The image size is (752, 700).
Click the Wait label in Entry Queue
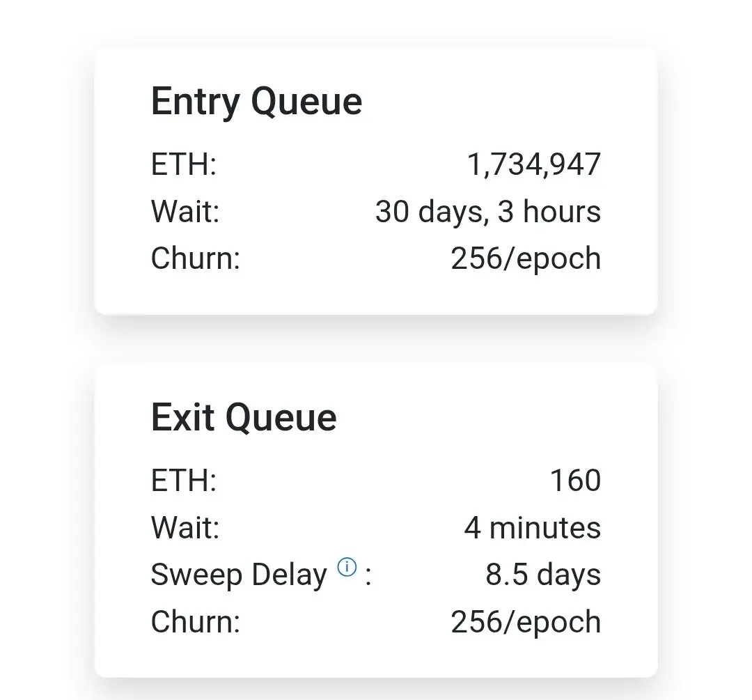click(185, 211)
